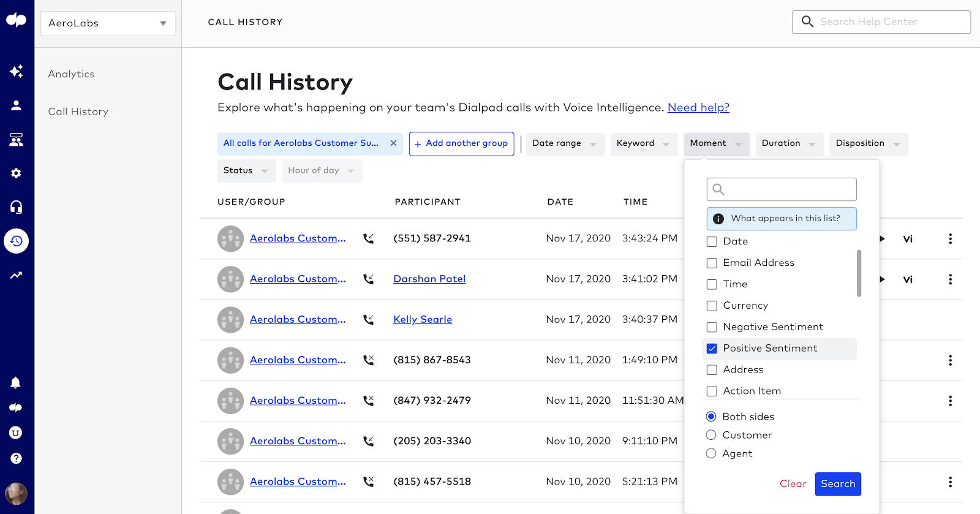The image size is (980, 514).
Task: Check the Address moment checkbox
Action: [x=712, y=370]
